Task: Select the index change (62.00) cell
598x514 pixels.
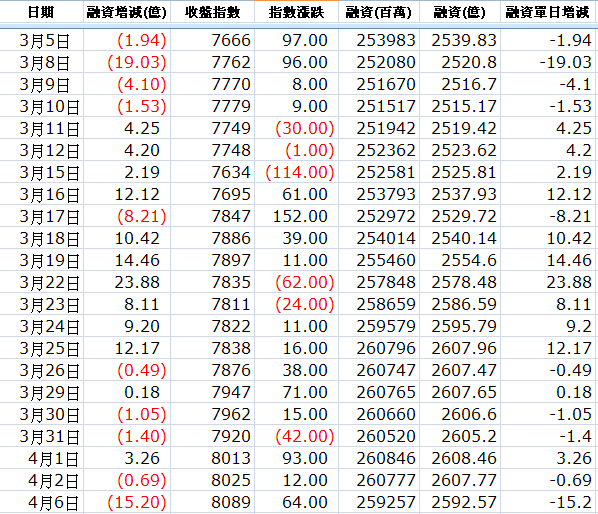Action: click(296, 282)
